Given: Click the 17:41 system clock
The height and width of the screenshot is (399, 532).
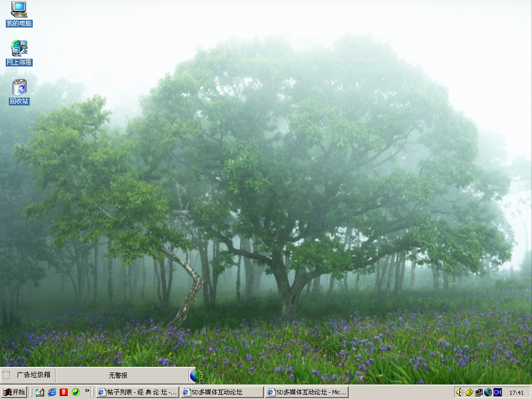Looking at the screenshot, I should tap(516, 393).
